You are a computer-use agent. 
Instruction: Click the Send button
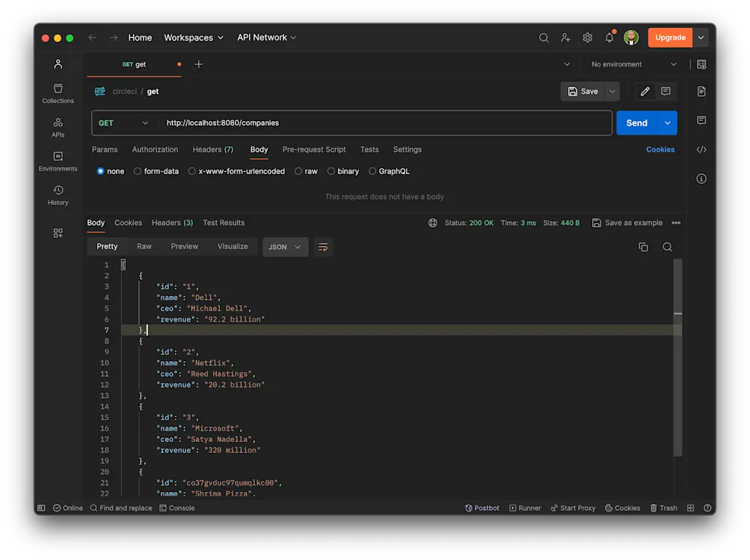636,123
